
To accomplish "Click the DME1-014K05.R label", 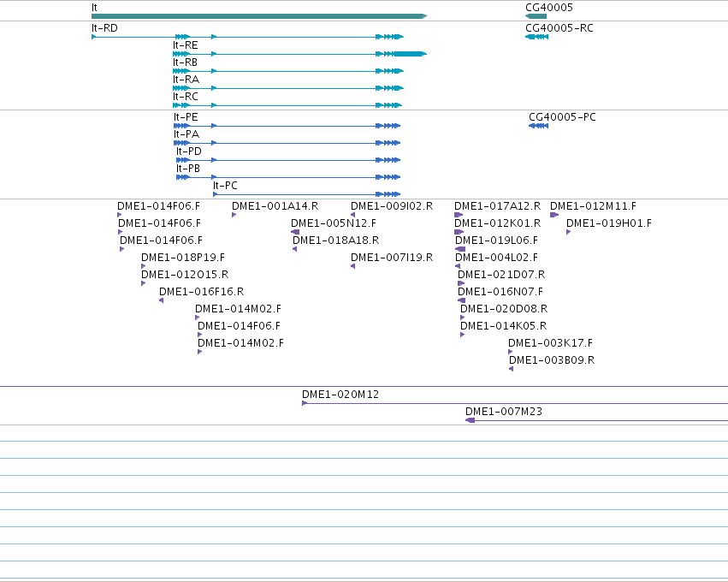I will pyautogui.click(x=503, y=327).
